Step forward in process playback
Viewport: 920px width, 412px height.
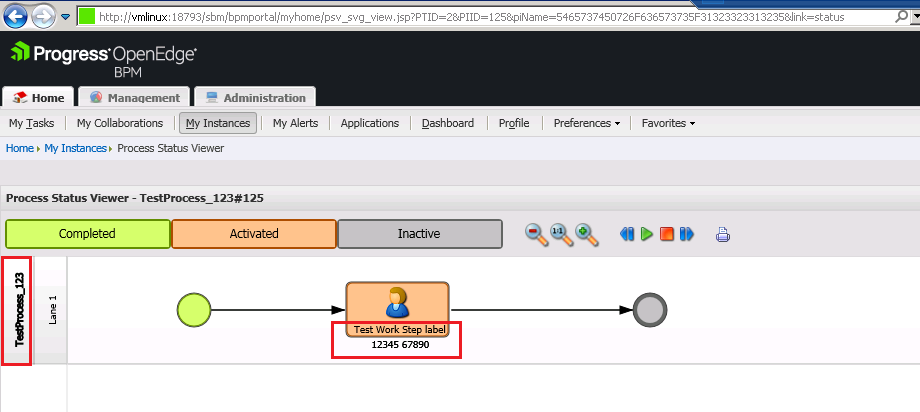pyautogui.click(x=687, y=234)
